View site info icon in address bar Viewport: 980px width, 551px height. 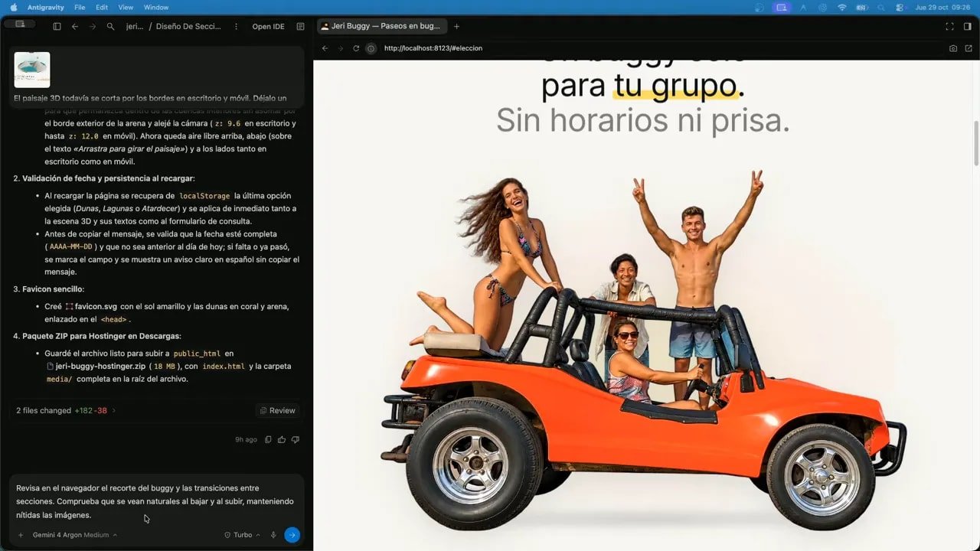tap(371, 48)
